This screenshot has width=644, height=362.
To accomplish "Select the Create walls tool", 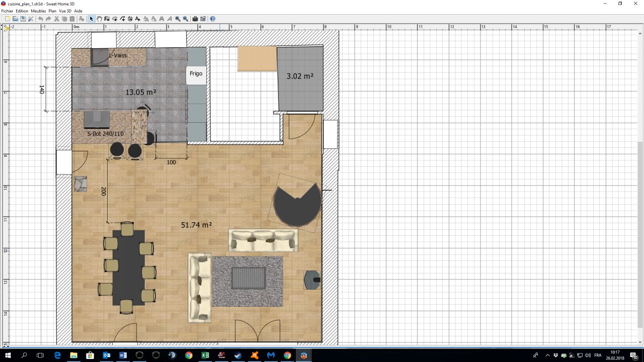I will tap(107, 19).
